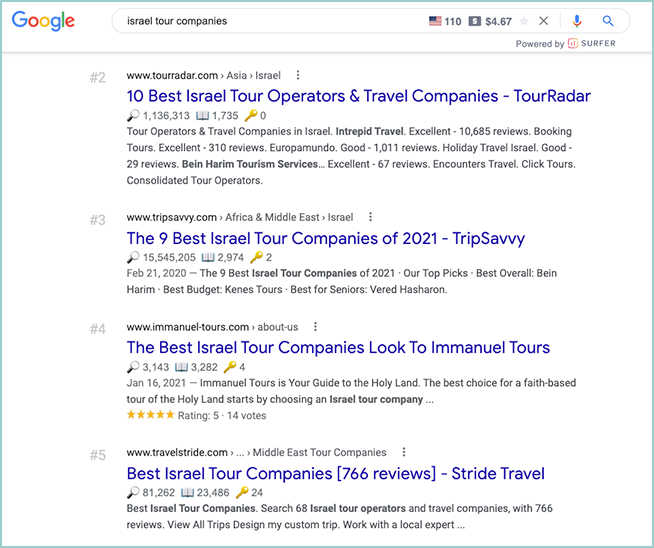This screenshot has width=654, height=548.
Task: Clear the search query with the X
Action: point(544,21)
